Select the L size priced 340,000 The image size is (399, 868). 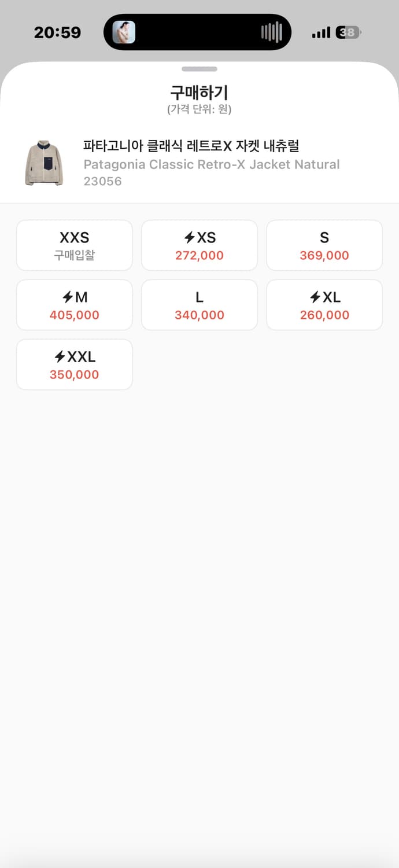click(199, 304)
